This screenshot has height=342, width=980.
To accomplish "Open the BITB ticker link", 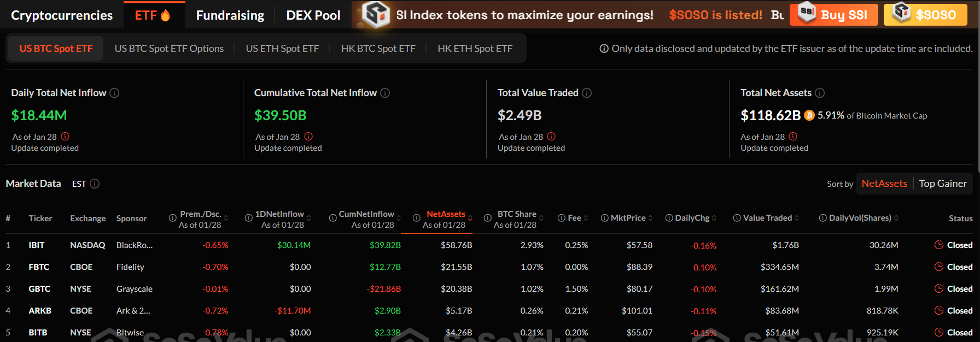I will tap(38, 332).
